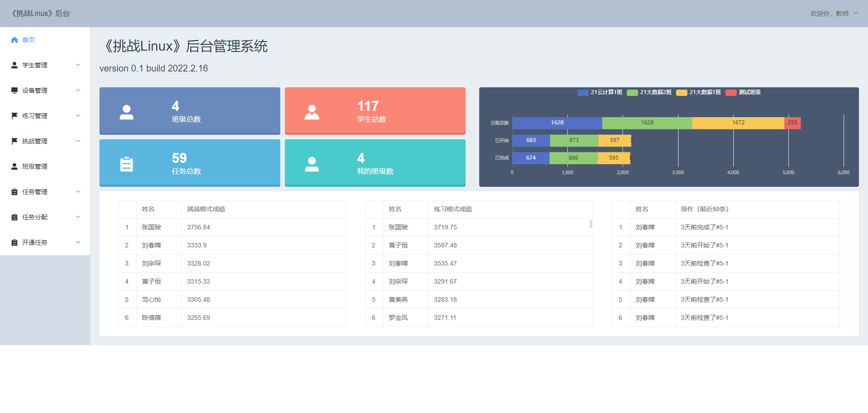
Task: Toggle the 21云计算1班 legend swatch
Action: click(x=583, y=92)
